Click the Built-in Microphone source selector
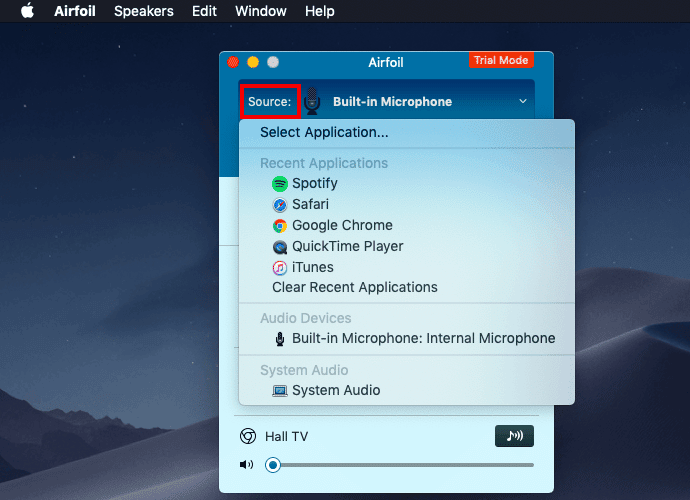 pos(386,101)
